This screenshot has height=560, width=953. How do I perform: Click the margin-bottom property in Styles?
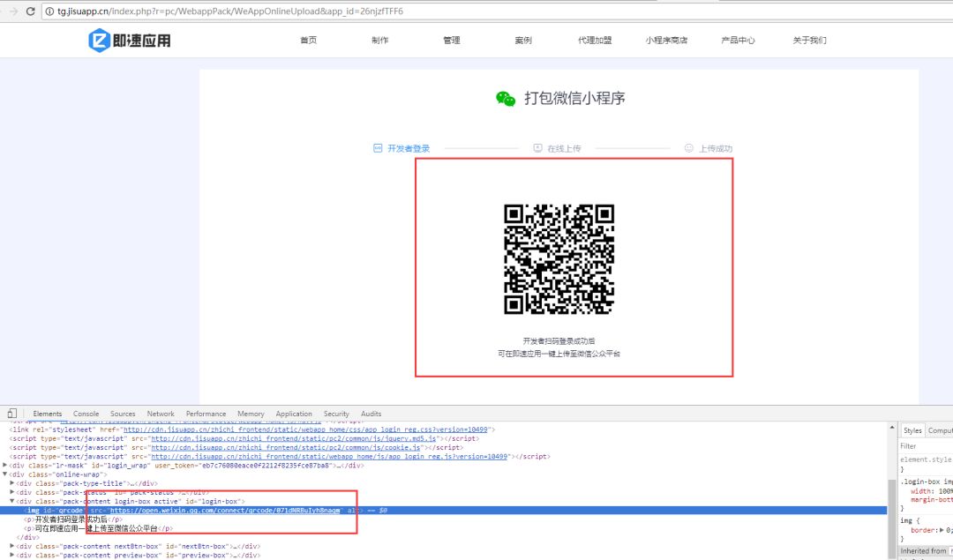(x=932, y=499)
